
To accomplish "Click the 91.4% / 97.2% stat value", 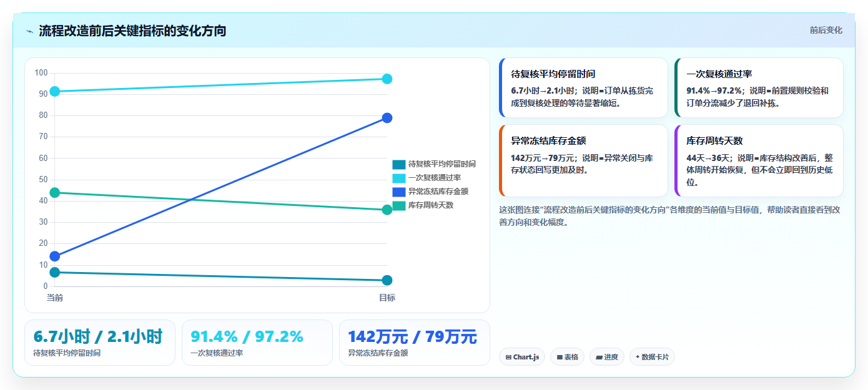I will [x=247, y=336].
